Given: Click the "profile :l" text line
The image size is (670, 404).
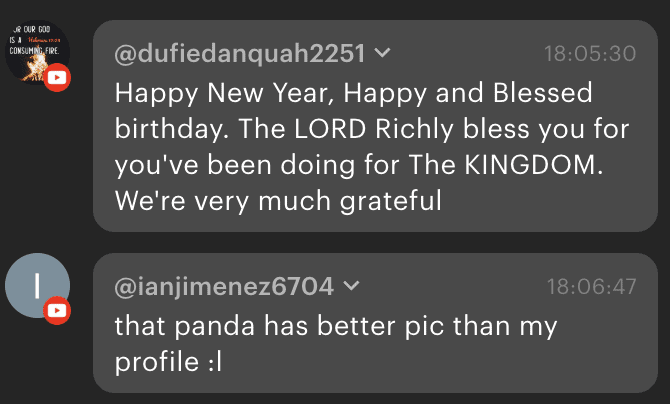Looking at the screenshot, I should point(167,360).
